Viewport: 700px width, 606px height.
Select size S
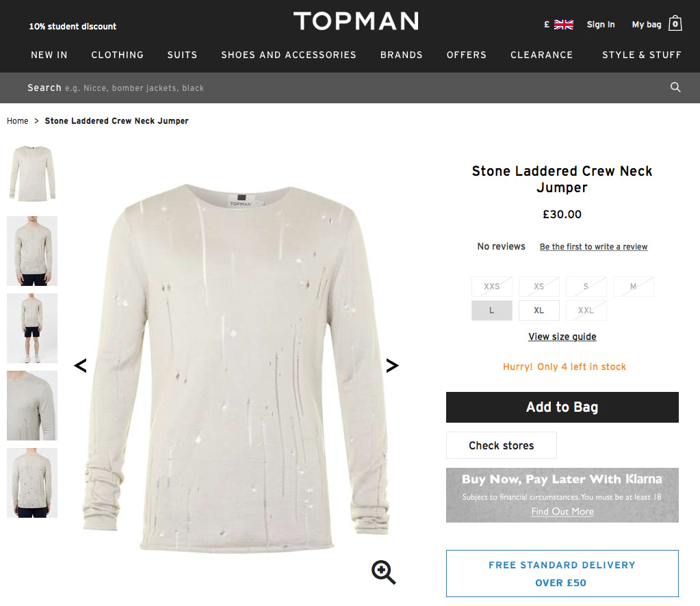coord(586,286)
